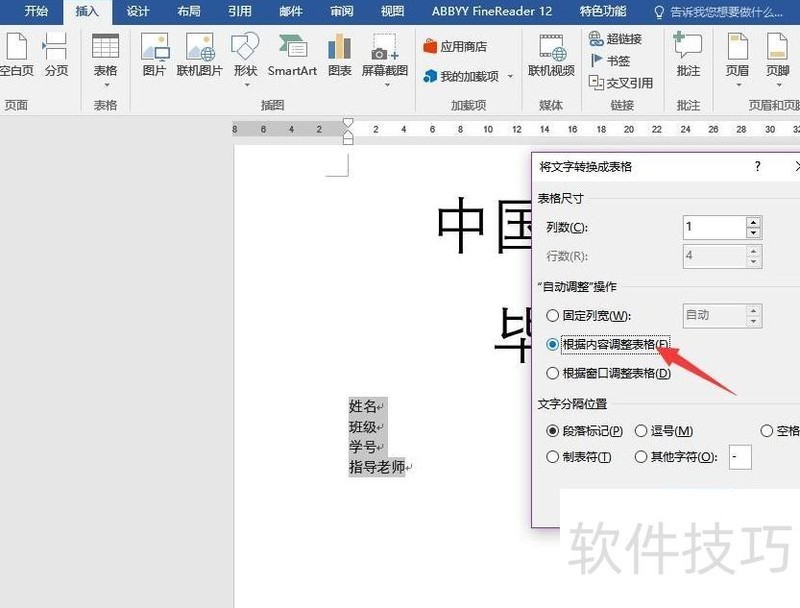This screenshot has height=608, width=800.
Task: Select fixed column width (固定列宽) option
Action: 553,316
